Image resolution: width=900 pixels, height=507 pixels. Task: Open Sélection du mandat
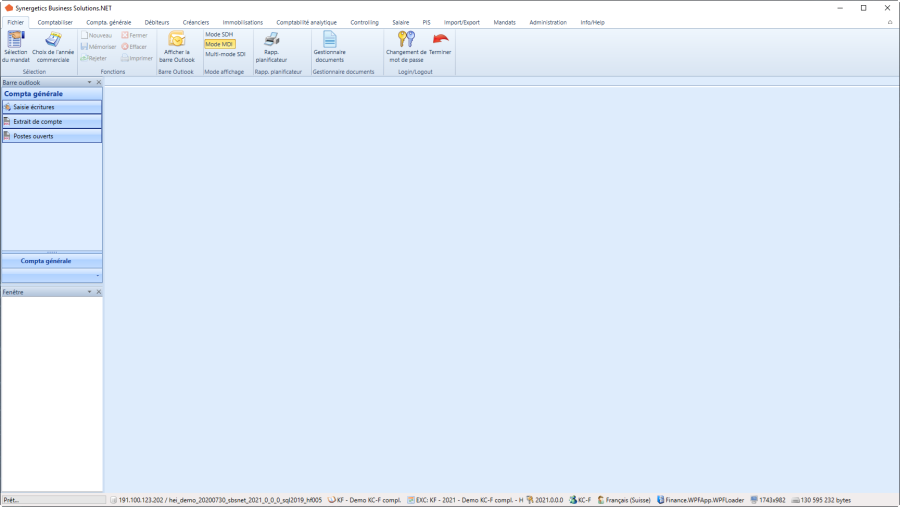(x=15, y=47)
